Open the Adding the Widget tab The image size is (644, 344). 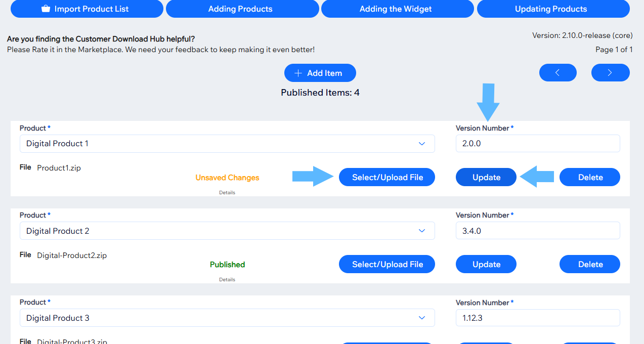pyautogui.click(x=396, y=9)
